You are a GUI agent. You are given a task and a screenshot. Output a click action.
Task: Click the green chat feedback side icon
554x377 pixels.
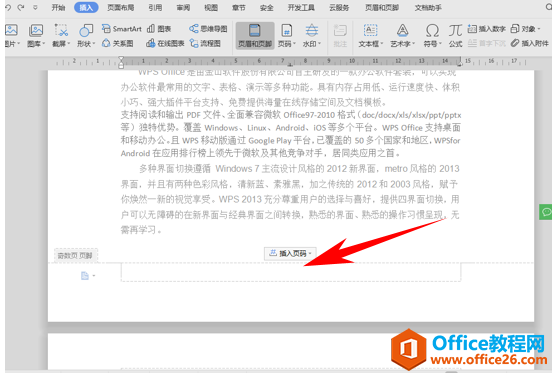pyautogui.click(x=546, y=212)
